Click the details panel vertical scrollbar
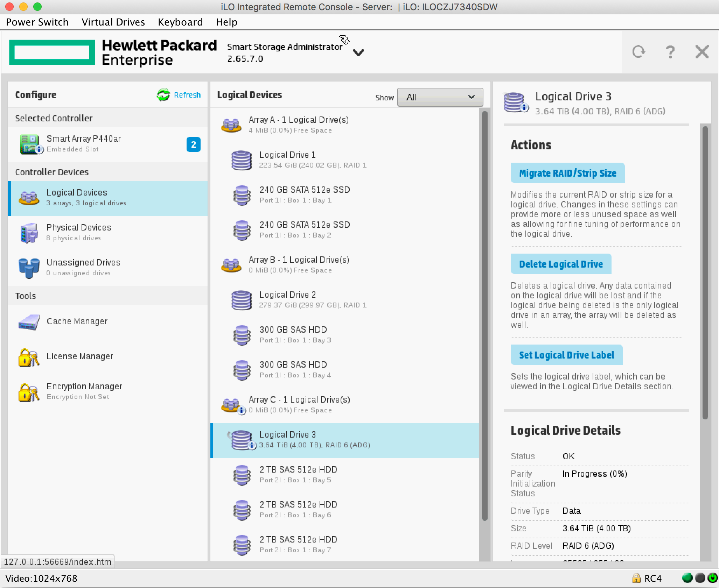Screen dimensions: 719x588 pos(705,273)
